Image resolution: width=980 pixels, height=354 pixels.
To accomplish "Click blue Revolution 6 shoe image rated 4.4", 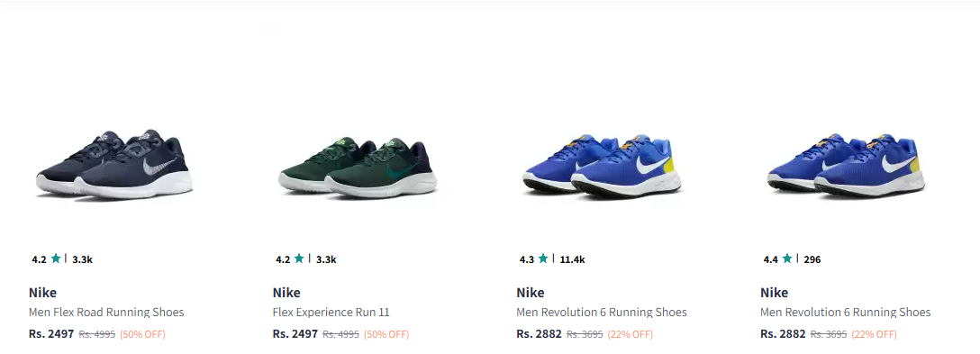I will tap(846, 167).
